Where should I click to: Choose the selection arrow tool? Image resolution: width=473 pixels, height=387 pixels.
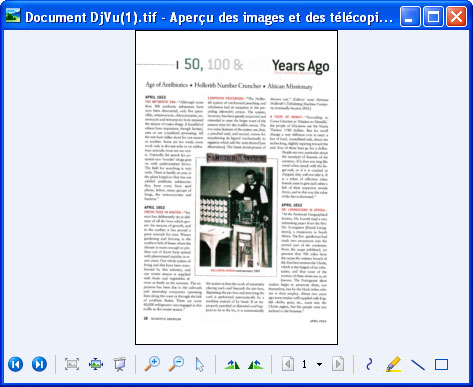pos(200,364)
